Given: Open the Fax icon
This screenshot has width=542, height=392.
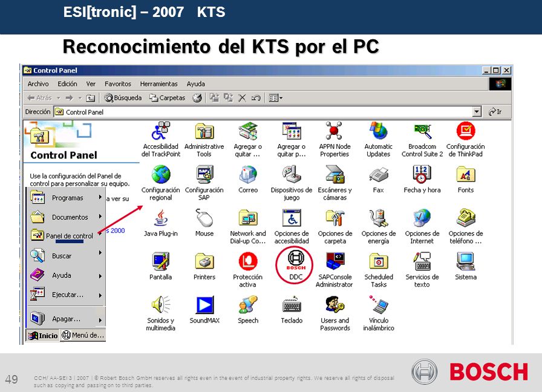Looking at the screenshot, I should click(378, 175).
